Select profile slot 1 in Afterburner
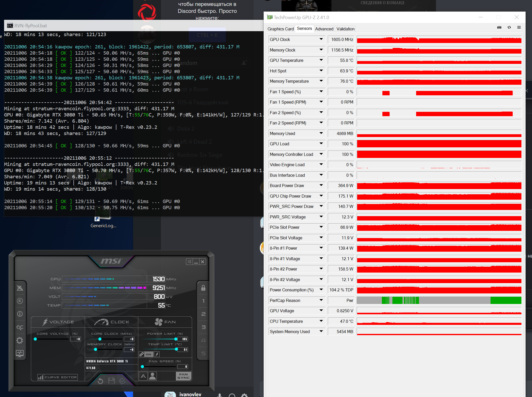 [x=203, y=301]
